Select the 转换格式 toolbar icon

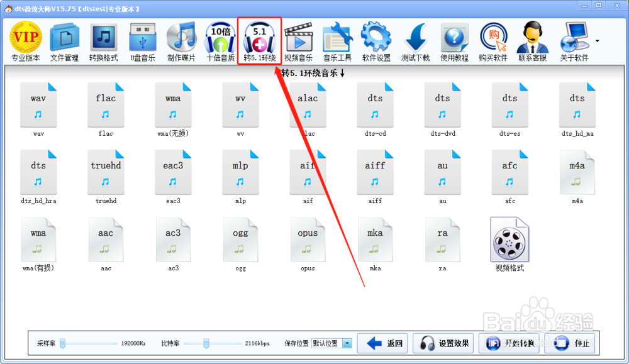point(104,41)
